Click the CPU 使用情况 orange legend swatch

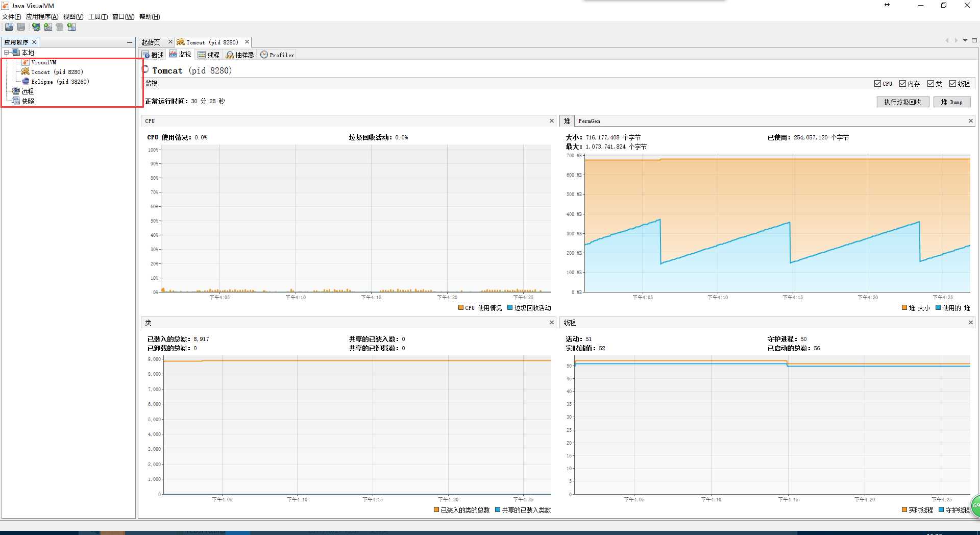(x=461, y=308)
